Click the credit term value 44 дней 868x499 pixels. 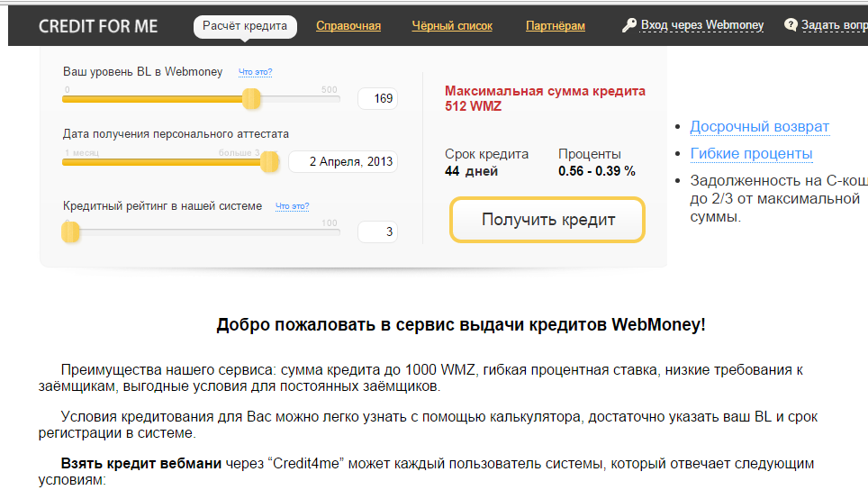click(x=472, y=171)
